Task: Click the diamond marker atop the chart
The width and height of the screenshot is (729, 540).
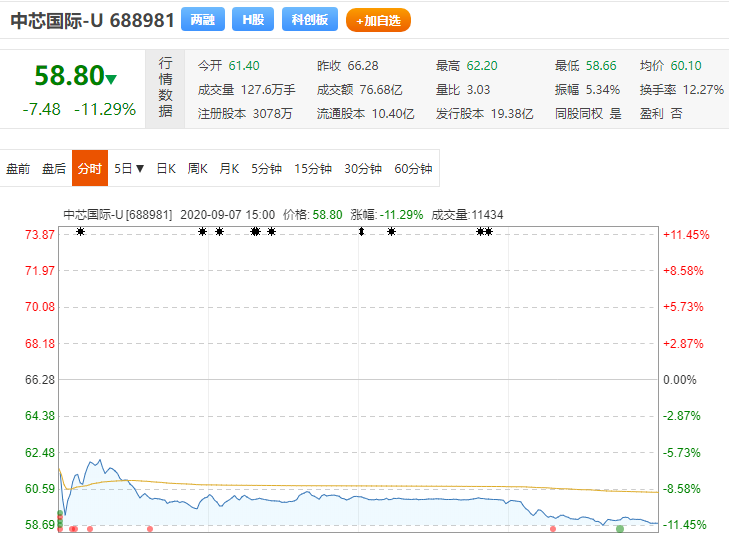Action: pyautogui.click(x=361, y=232)
